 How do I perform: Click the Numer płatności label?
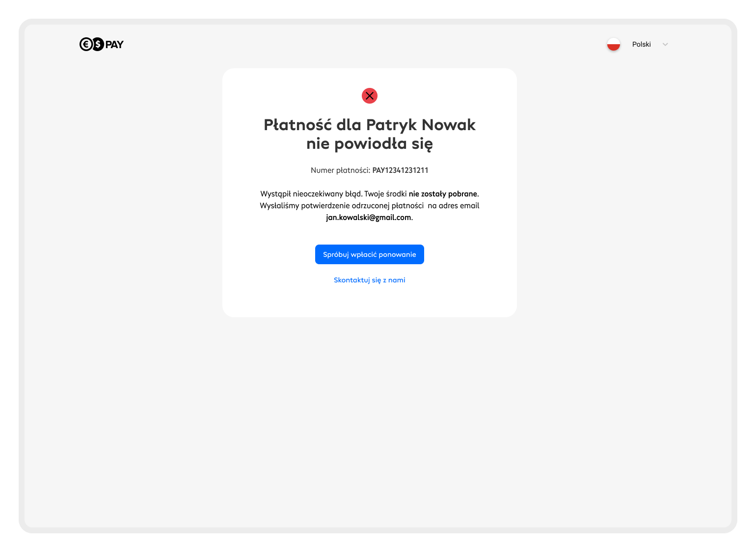[x=341, y=170]
